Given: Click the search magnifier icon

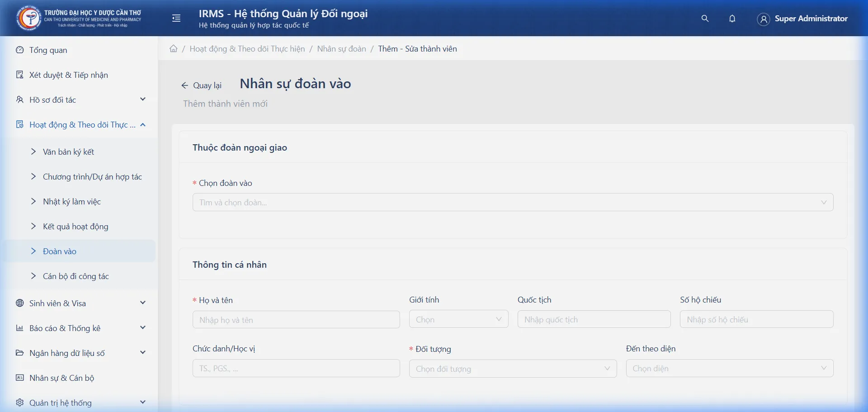Looking at the screenshot, I should (x=705, y=19).
